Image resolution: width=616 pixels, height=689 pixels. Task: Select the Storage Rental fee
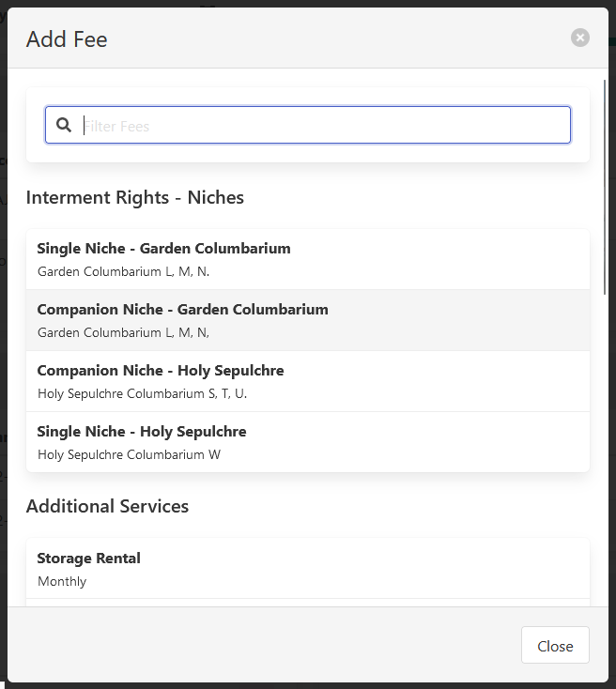88,559
